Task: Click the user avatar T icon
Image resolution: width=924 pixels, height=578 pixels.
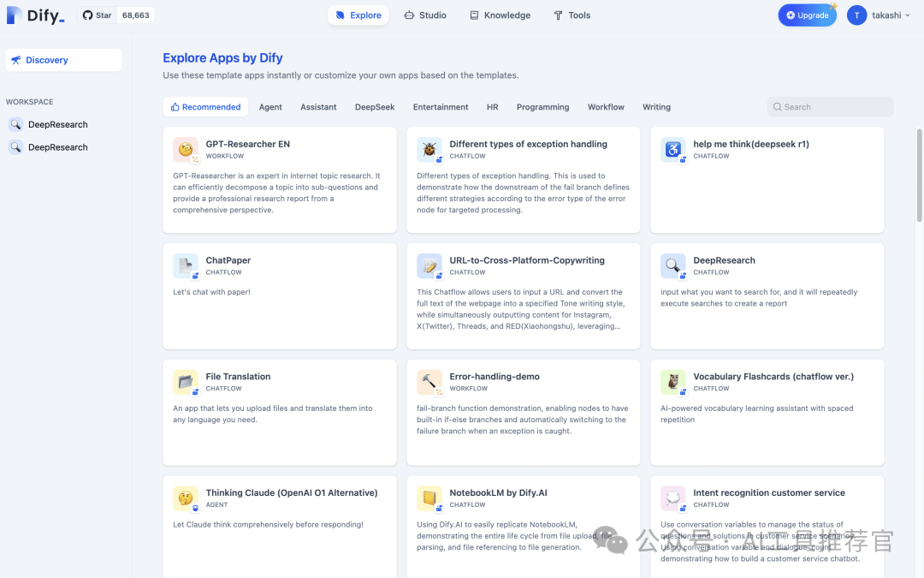Action: pyautogui.click(x=856, y=15)
